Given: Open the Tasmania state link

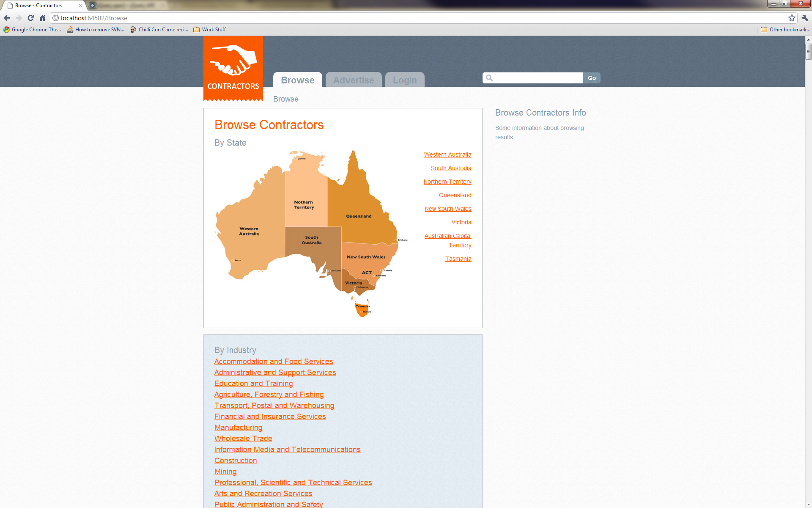Looking at the screenshot, I should [458, 259].
